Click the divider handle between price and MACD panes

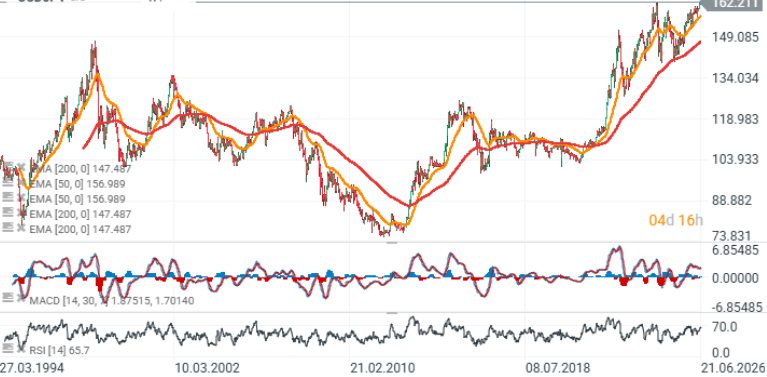392,242
